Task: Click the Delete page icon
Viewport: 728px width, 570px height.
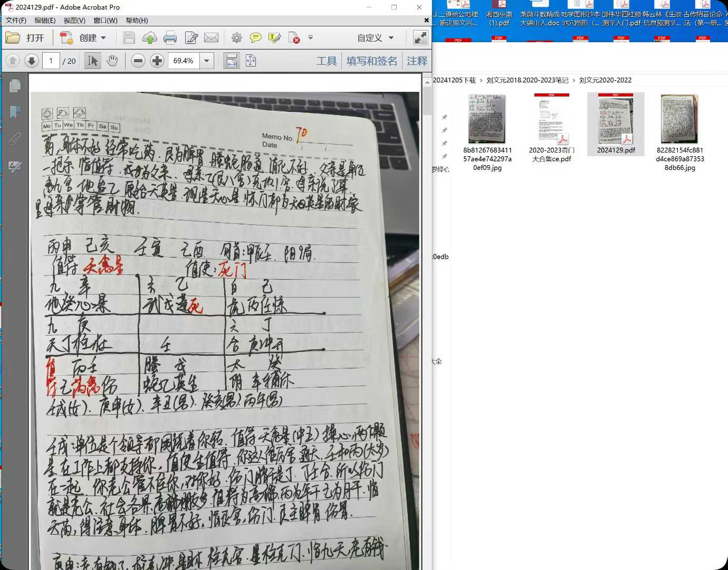Action: 294,37
